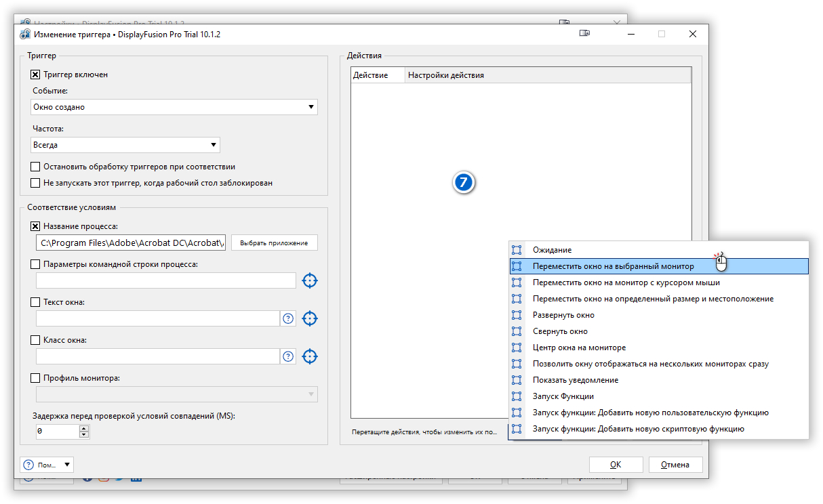The width and height of the screenshot is (823, 504).
Task: Enable Остановить обработку триггеров при соответствии
Action: pos(35,167)
